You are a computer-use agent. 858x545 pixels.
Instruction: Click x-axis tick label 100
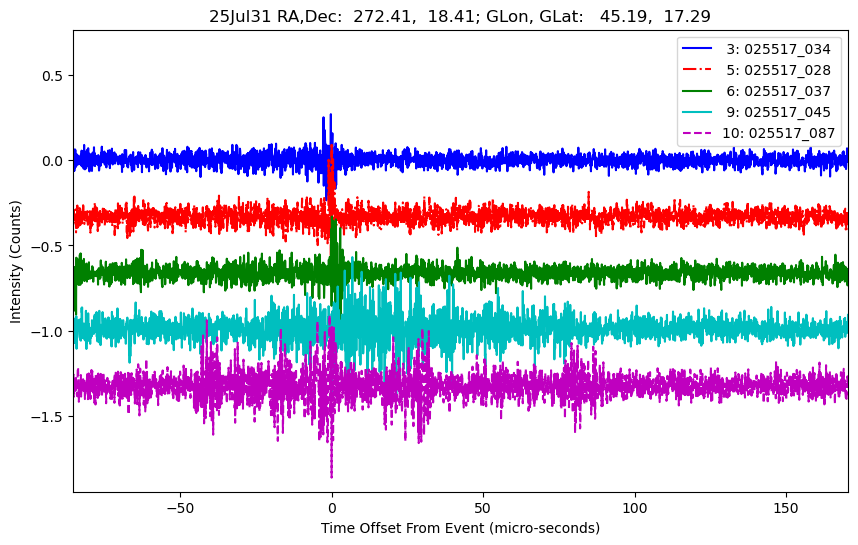pos(635,508)
